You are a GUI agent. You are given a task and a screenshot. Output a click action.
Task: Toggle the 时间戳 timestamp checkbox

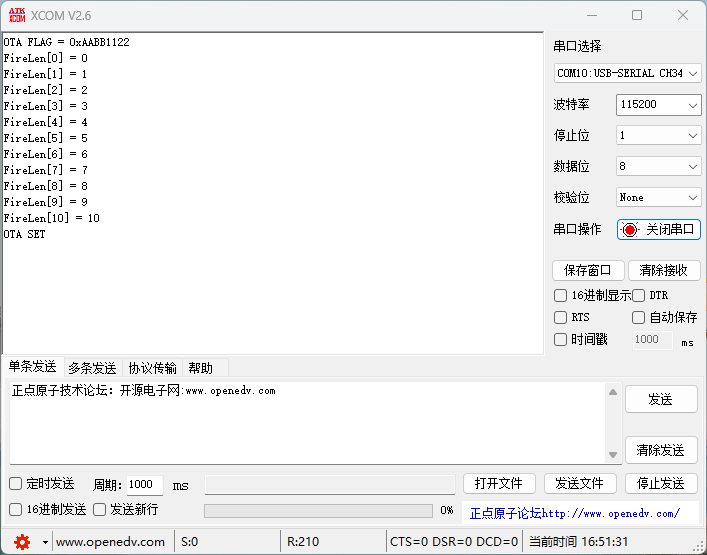point(560,339)
